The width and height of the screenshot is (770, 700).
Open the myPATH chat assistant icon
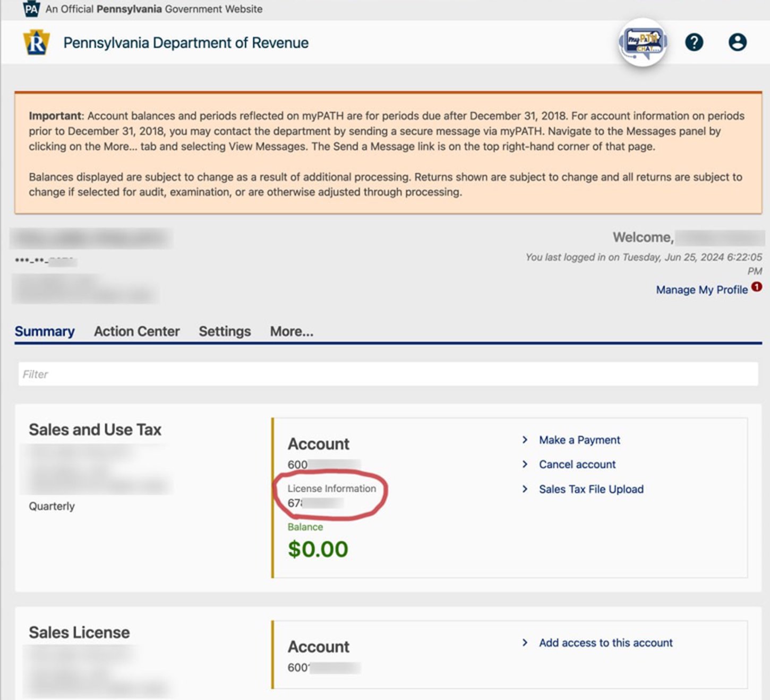643,42
